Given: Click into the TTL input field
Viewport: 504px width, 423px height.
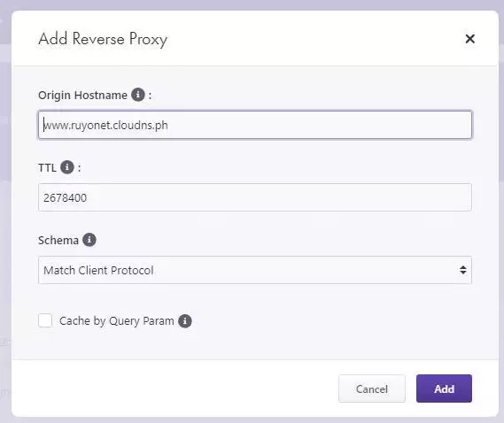Looking at the screenshot, I should tap(255, 197).
